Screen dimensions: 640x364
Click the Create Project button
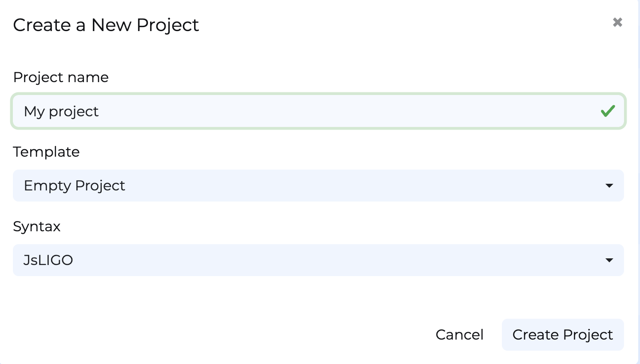562,335
